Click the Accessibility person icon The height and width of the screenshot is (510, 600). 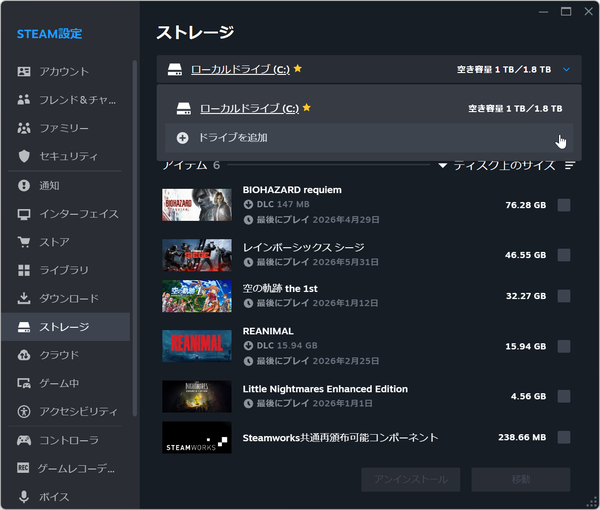(24, 411)
